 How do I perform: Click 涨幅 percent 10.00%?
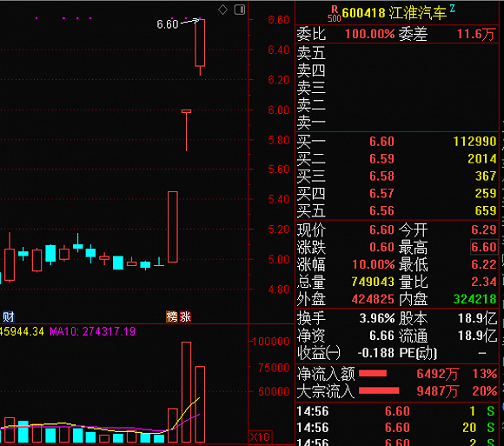pyautogui.click(x=373, y=264)
